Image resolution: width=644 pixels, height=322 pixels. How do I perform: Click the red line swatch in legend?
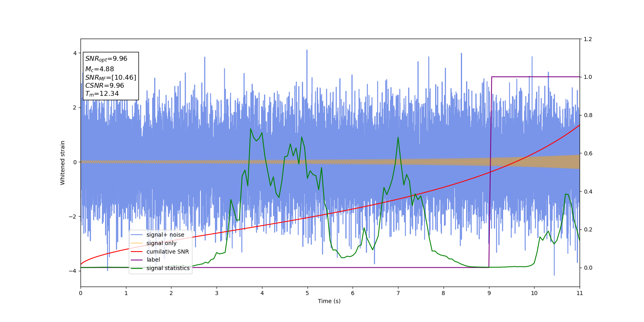(137, 252)
